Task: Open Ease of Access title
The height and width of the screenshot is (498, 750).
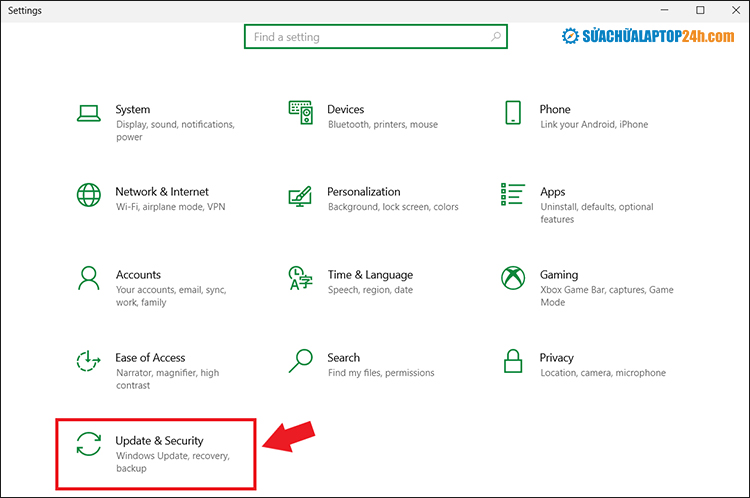Action: pos(150,358)
